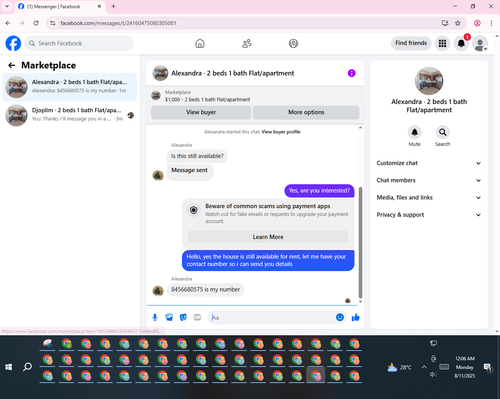
Task: Click the Find friends button
Action: click(411, 43)
